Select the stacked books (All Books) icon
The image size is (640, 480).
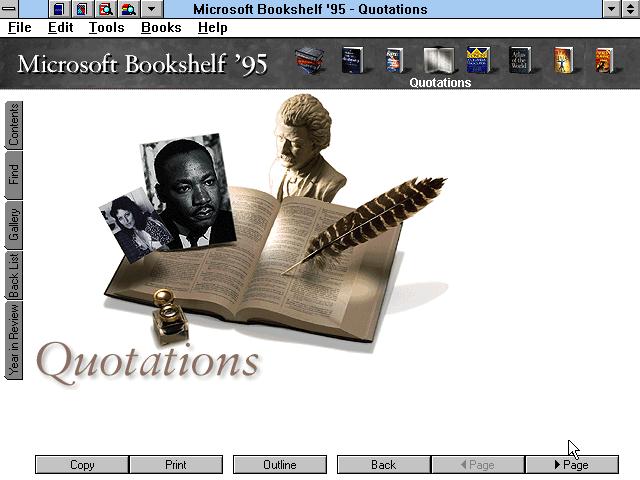(309, 60)
